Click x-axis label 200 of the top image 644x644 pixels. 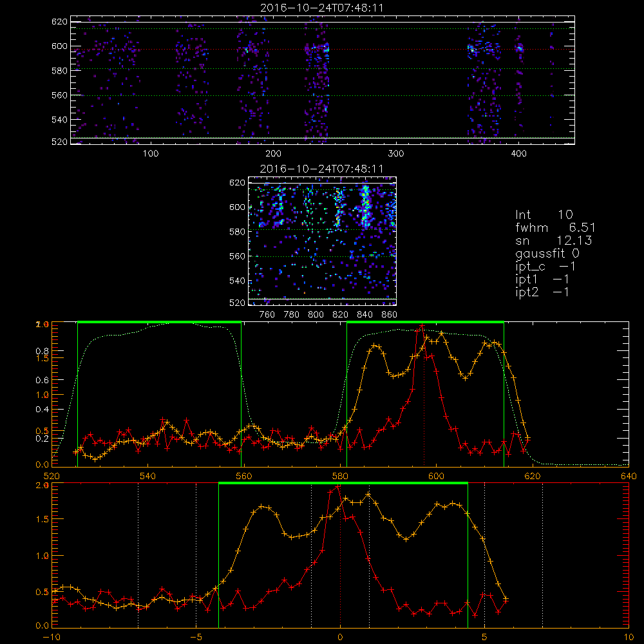pos(273,154)
